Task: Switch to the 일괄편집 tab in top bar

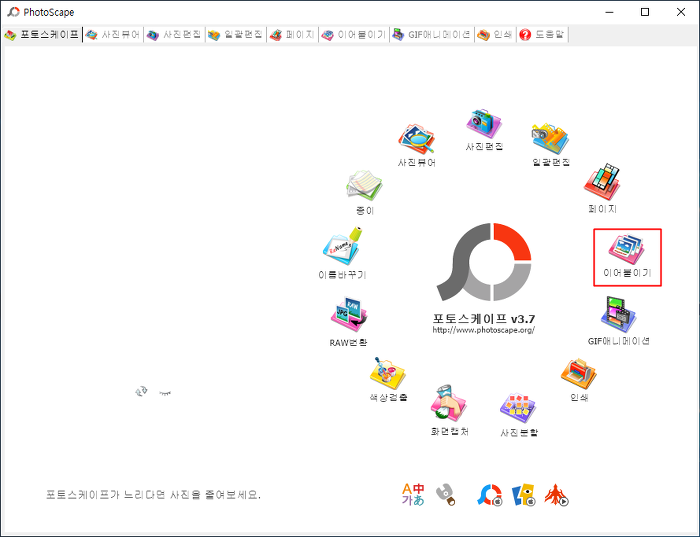Action: click(235, 34)
